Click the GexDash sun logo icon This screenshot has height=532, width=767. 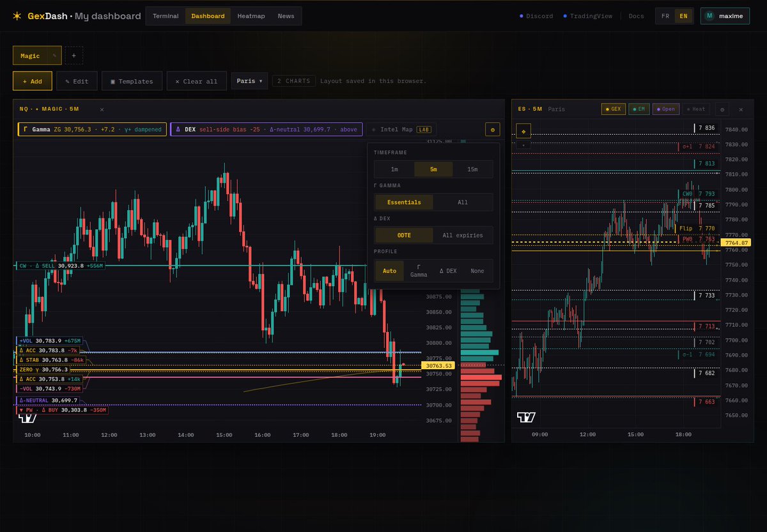coord(17,16)
